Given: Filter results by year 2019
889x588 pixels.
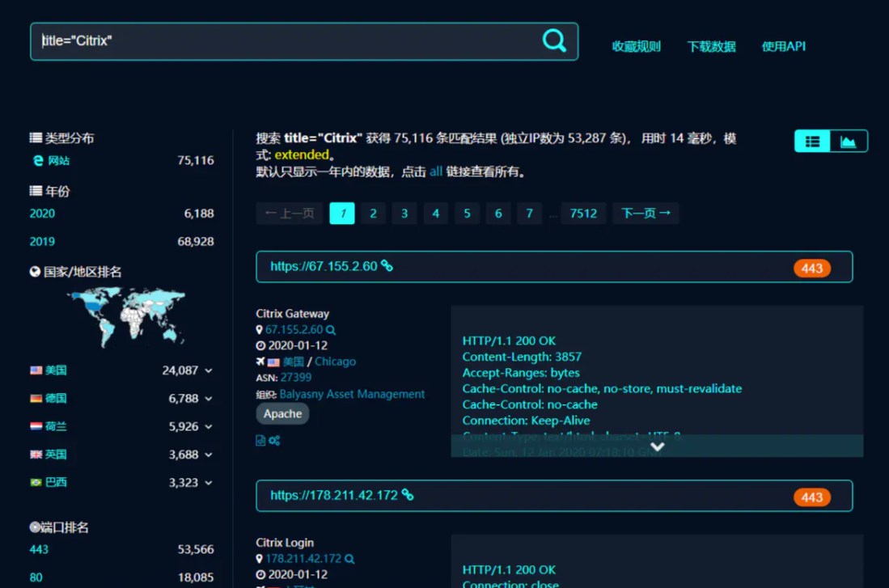Looking at the screenshot, I should click(42, 242).
